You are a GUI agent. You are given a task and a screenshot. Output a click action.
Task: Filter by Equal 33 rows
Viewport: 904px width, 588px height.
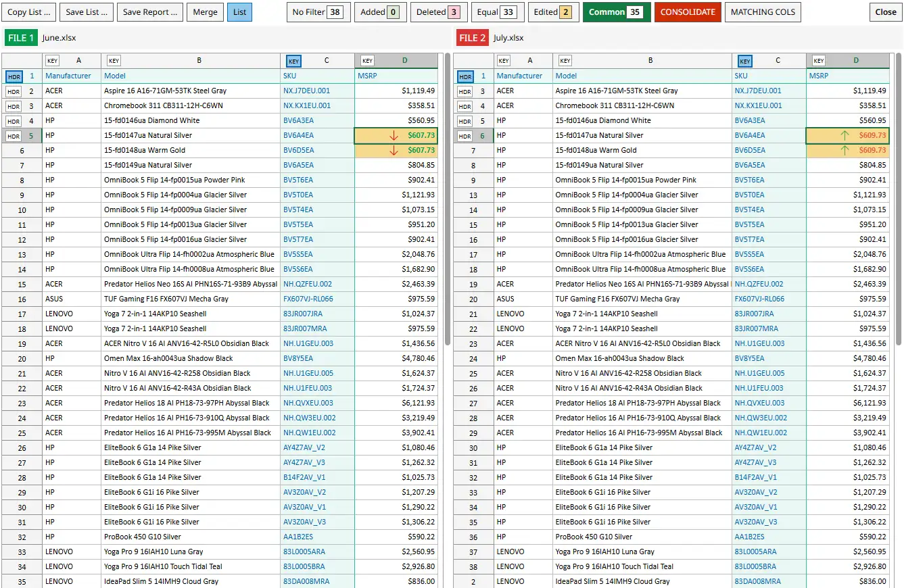point(498,12)
